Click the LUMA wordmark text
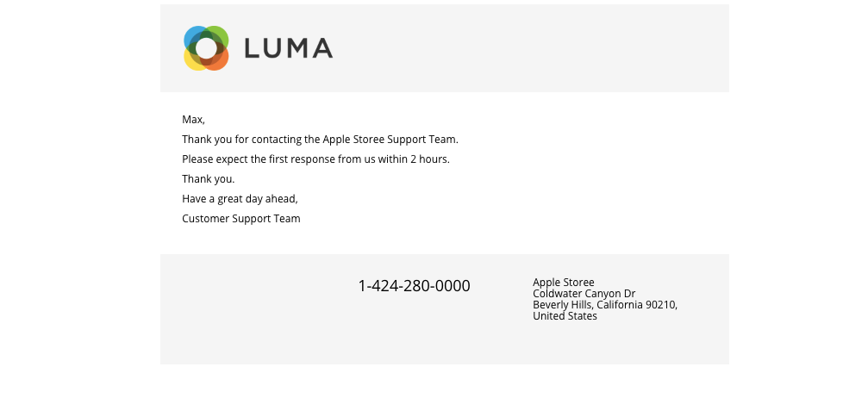 click(x=289, y=48)
